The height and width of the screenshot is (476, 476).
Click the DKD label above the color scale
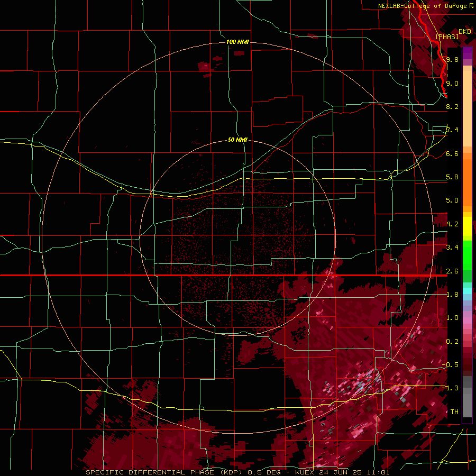point(465,32)
